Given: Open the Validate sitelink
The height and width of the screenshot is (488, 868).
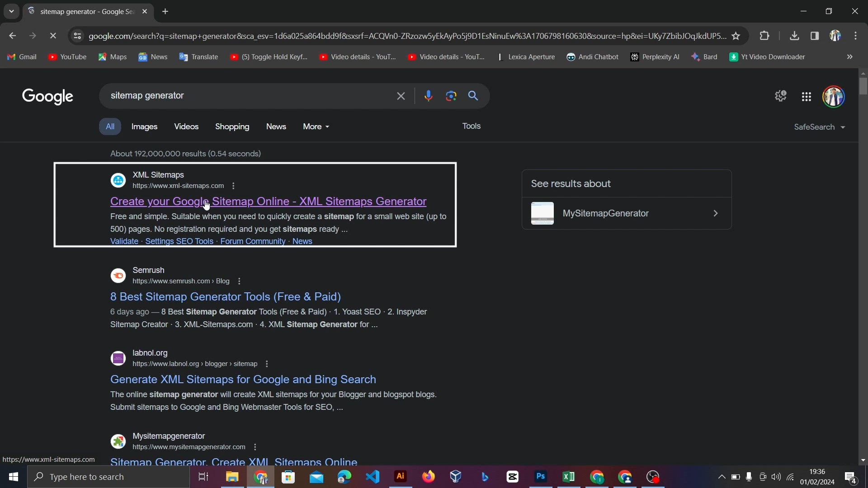Looking at the screenshot, I should coord(124,241).
